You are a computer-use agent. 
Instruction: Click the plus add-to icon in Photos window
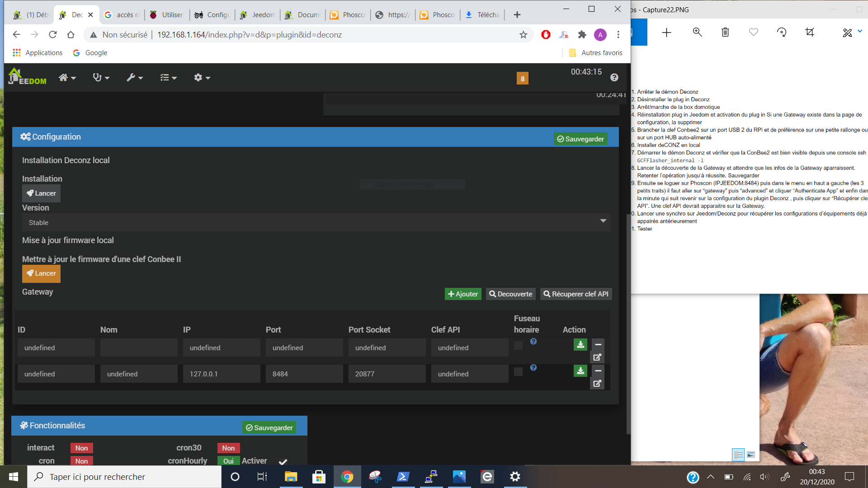[666, 32]
